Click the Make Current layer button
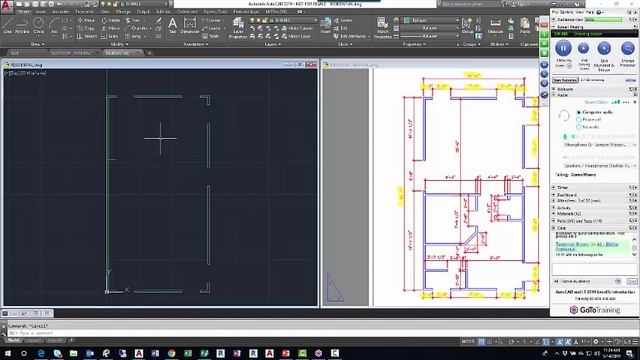640x360 pixels. click(x=297, y=28)
